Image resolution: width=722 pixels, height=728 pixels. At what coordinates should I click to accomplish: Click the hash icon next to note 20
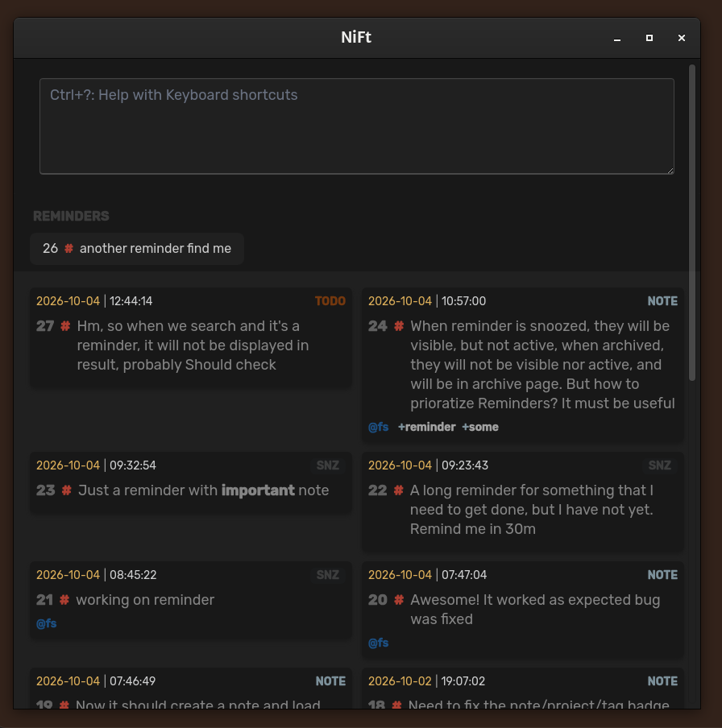[399, 600]
